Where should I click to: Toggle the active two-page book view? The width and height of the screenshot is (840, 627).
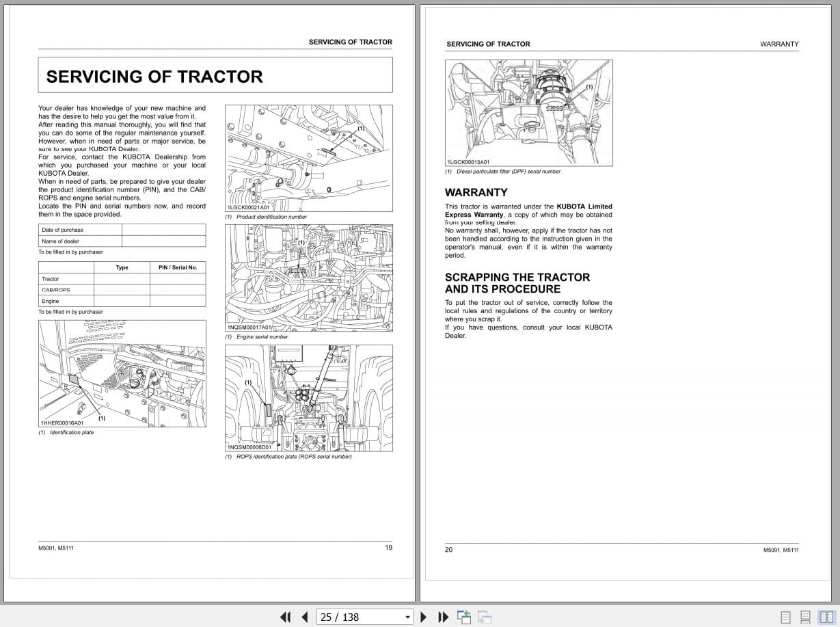824,615
